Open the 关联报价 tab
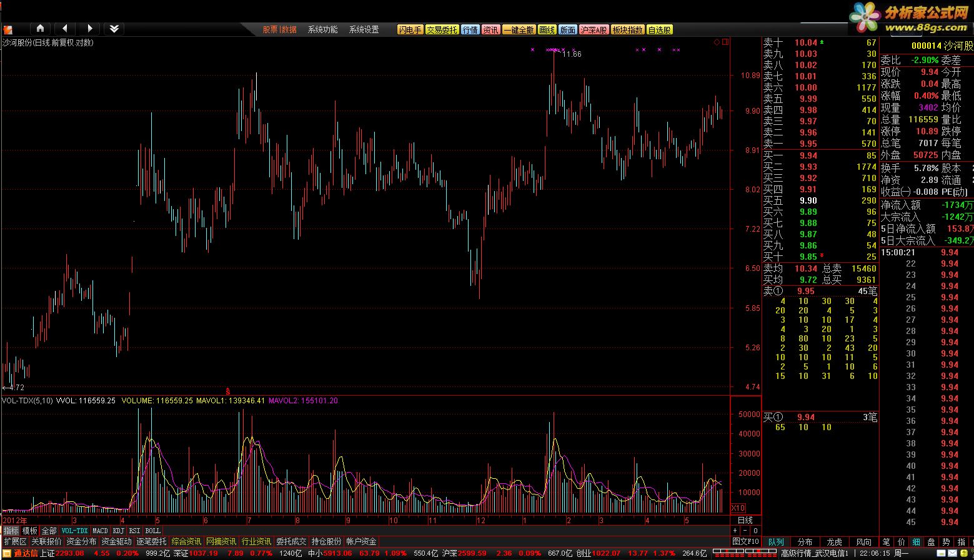Viewport: 974px width, 560px height. 46,541
